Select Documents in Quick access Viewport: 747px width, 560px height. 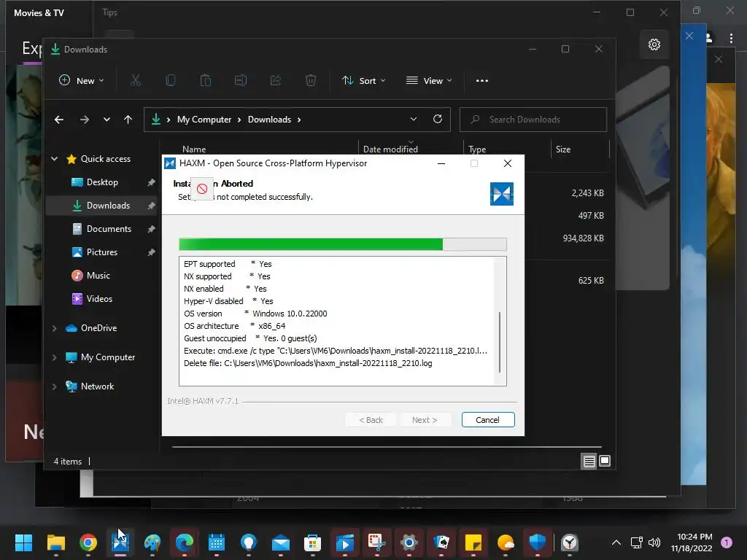coord(109,228)
